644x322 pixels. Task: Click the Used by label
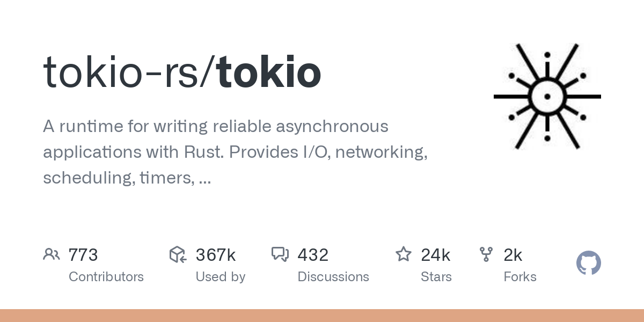tap(220, 277)
